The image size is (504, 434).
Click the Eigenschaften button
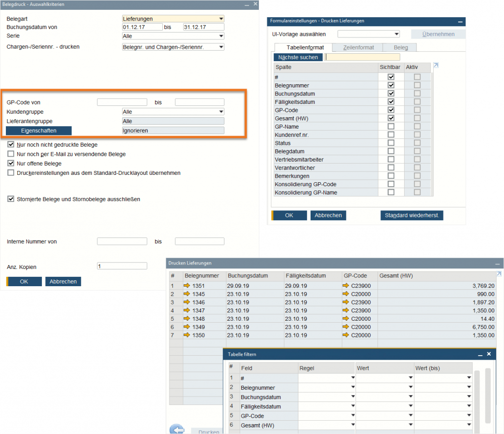pos(39,131)
